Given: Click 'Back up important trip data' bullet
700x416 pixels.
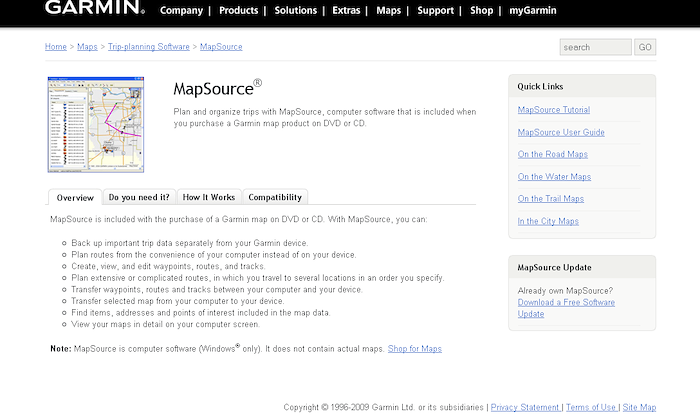Looking at the screenshot, I should tap(190, 243).
